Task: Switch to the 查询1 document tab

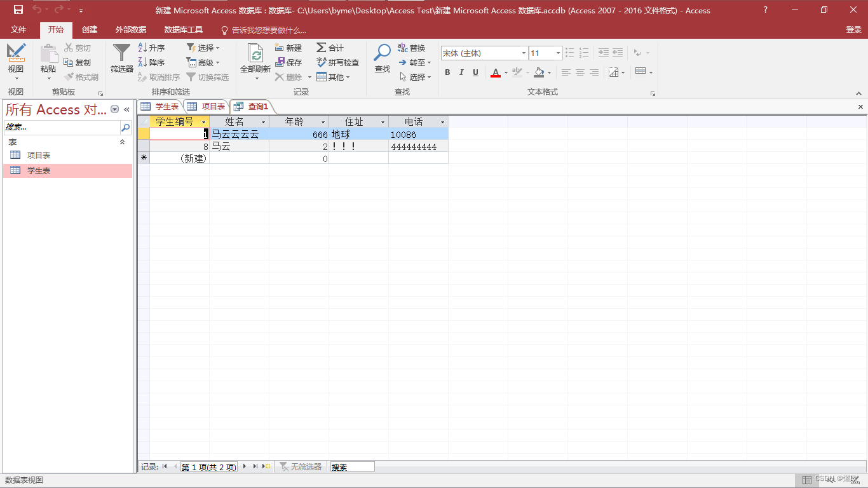Action: pyautogui.click(x=253, y=106)
